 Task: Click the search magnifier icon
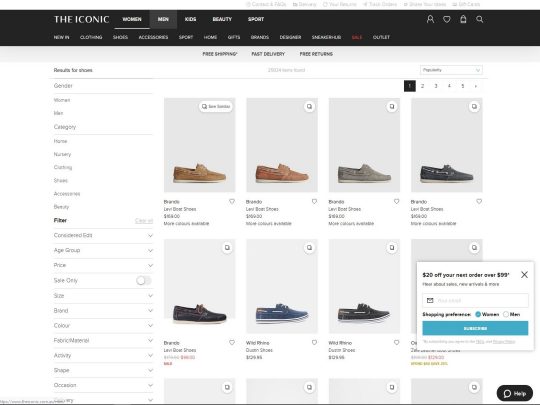coord(479,19)
